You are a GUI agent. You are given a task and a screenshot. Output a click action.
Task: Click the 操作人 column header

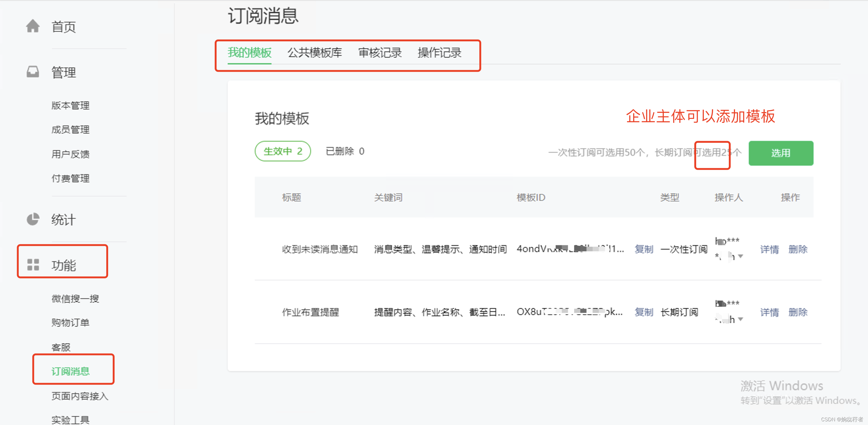[728, 197]
